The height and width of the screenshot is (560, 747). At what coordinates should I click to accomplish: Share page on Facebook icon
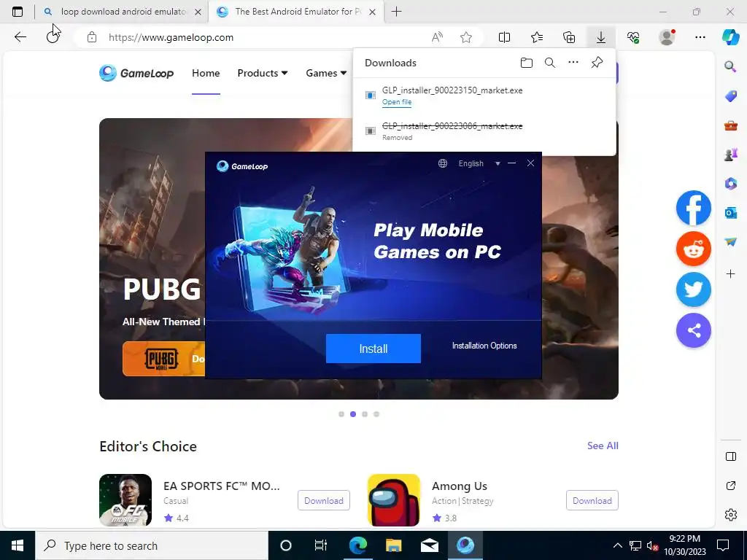point(694,208)
